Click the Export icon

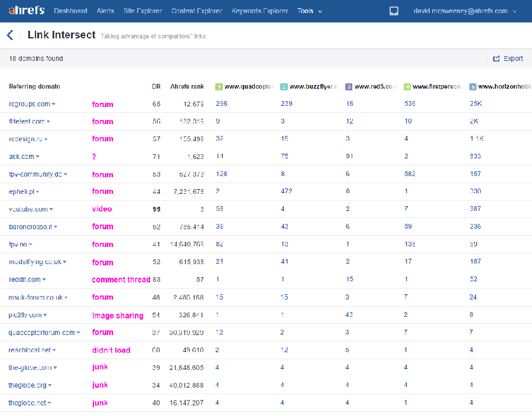496,58
